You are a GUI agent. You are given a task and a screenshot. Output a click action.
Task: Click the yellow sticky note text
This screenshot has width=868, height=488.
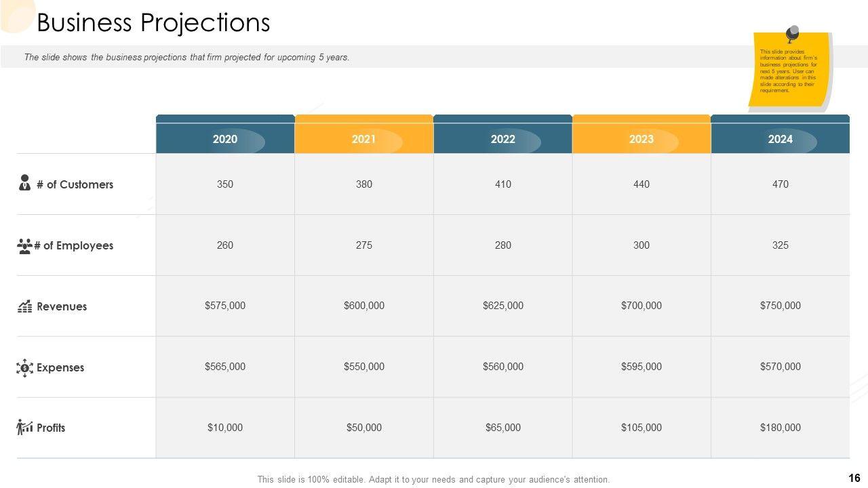coord(787,71)
